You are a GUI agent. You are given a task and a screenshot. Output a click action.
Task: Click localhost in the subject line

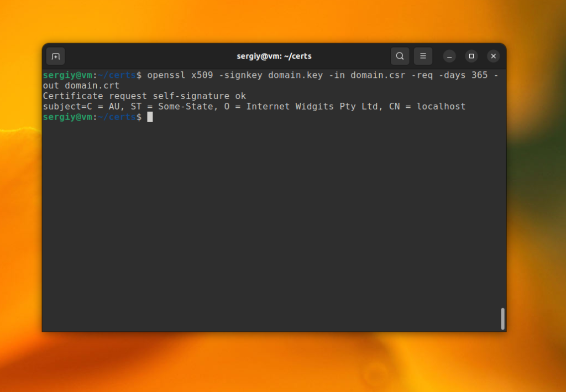coord(441,107)
